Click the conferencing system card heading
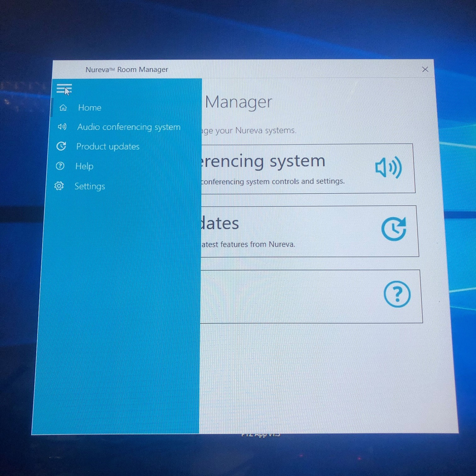This screenshot has width=476, height=476. point(263,162)
